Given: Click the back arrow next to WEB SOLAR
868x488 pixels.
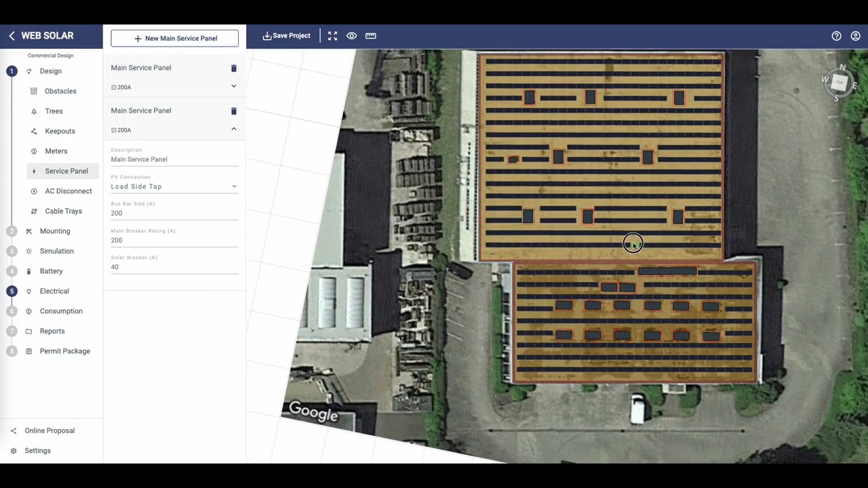Looking at the screenshot, I should [x=12, y=36].
